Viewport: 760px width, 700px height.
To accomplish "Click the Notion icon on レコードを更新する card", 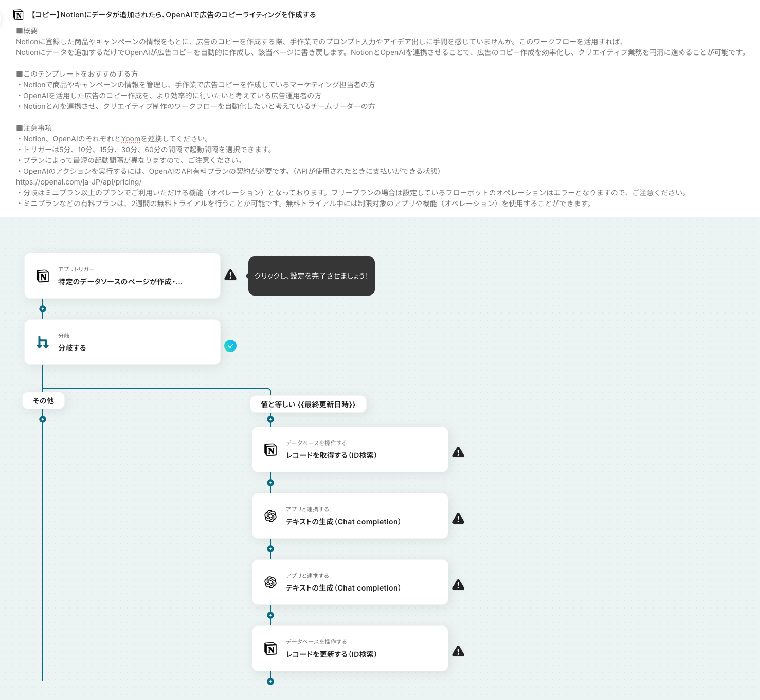I will point(270,649).
